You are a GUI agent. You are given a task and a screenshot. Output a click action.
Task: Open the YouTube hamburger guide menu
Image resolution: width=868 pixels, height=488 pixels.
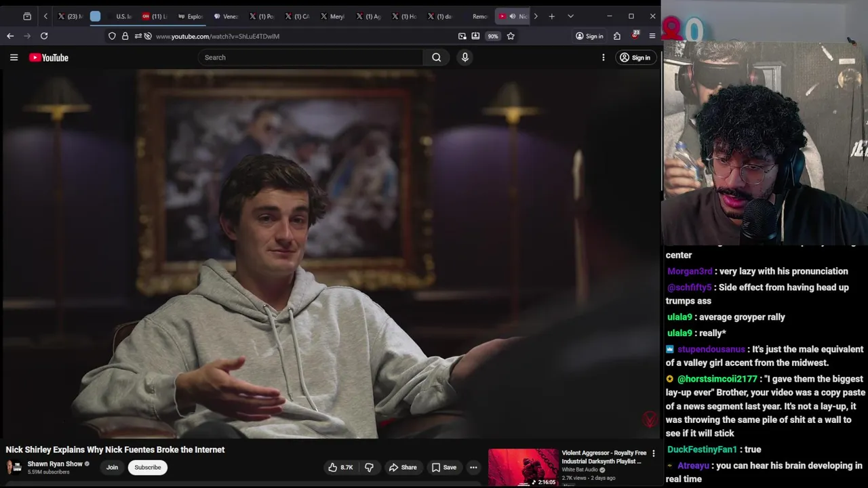click(x=14, y=58)
